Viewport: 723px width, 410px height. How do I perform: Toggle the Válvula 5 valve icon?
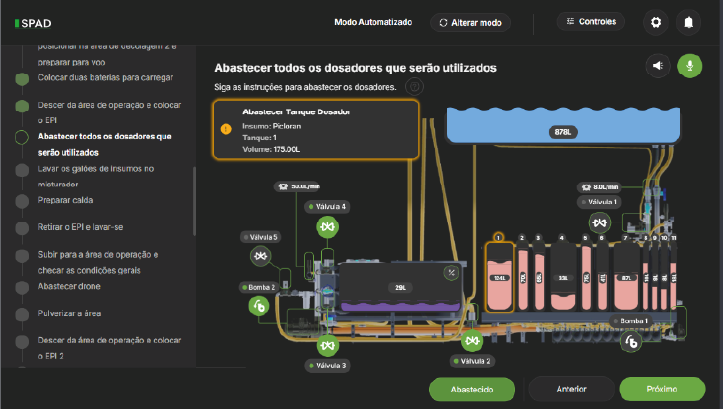[x=261, y=257]
